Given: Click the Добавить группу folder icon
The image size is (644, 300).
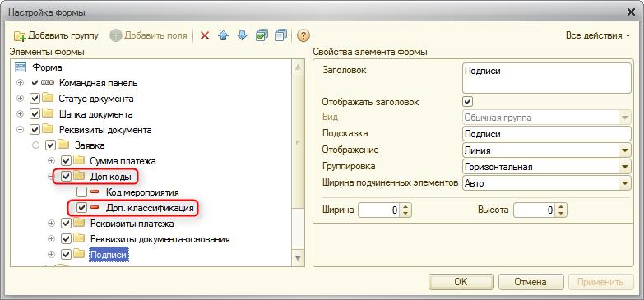Looking at the screenshot, I should pos(20,36).
